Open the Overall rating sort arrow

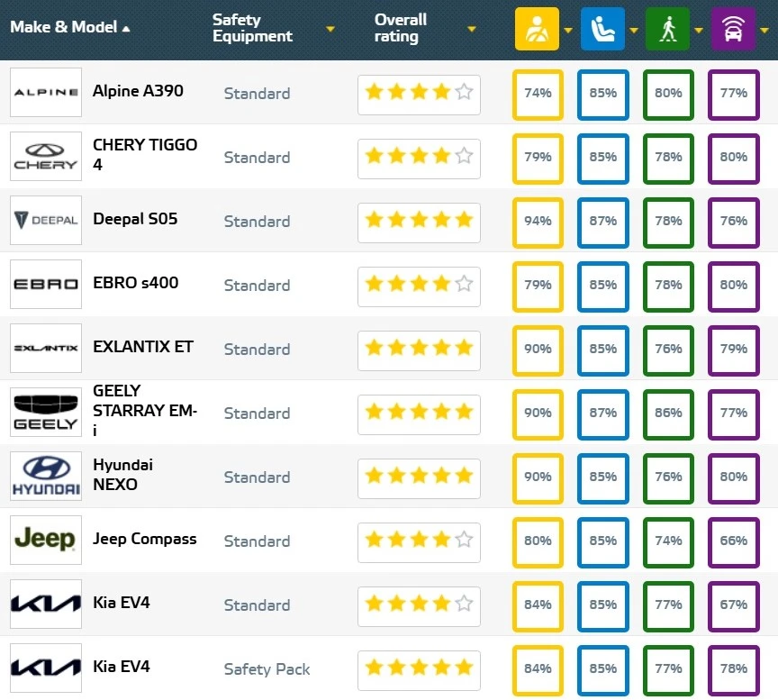click(472, 29)
